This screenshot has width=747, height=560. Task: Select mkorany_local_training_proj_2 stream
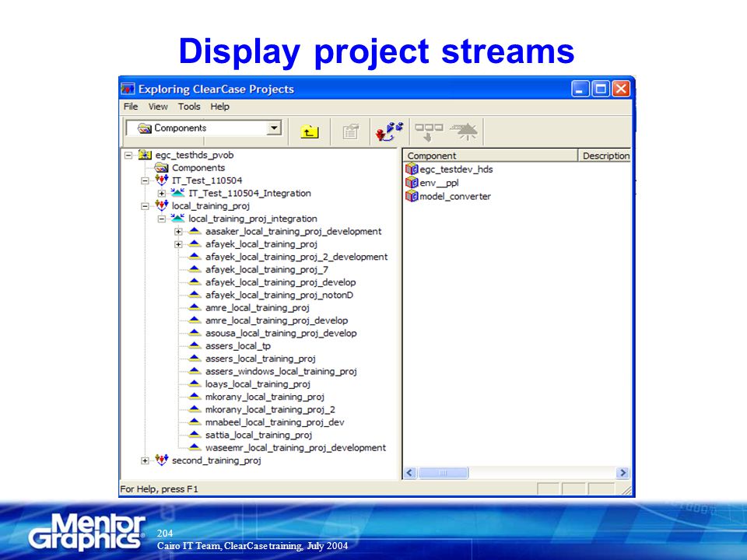pos(270,409)
